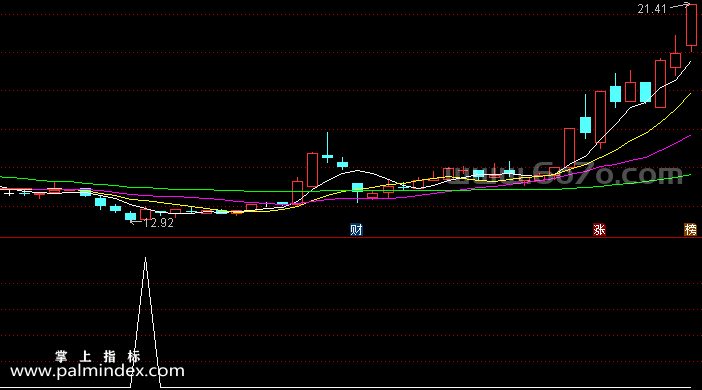The image size is (702, 390).
Task: Click the red candle beside the 12.92 label
Action: [x=146, y=214]
